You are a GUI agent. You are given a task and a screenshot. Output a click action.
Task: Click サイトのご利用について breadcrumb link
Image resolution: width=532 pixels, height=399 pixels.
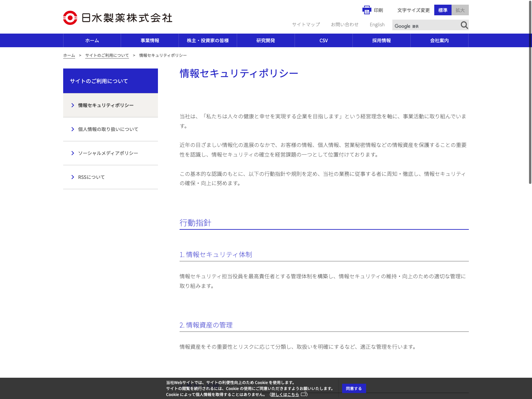click(107, 56)
